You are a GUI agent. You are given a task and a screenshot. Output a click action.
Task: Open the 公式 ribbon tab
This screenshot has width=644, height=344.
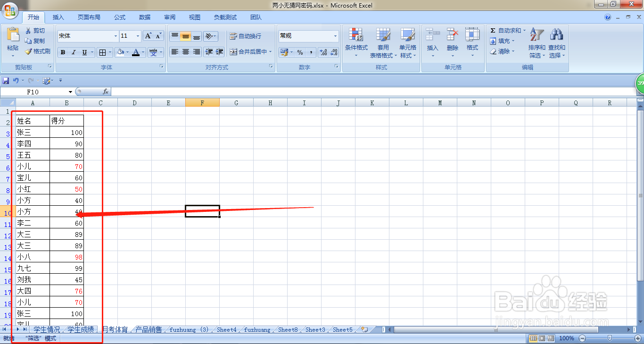pos(120,17)
